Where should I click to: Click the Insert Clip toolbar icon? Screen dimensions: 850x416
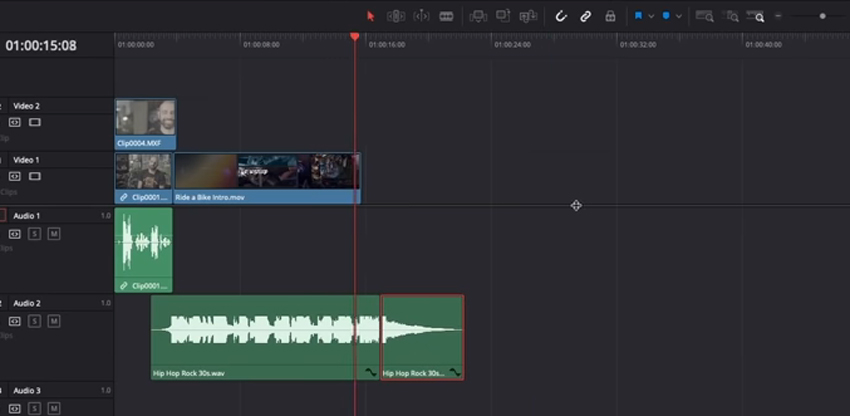[x=478, y=16]
